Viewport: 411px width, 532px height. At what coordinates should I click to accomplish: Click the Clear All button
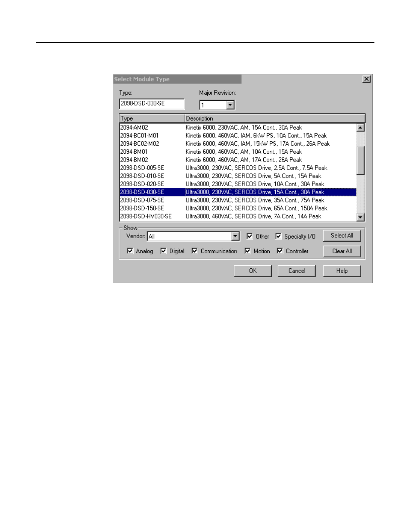click(x=342, y=251)
